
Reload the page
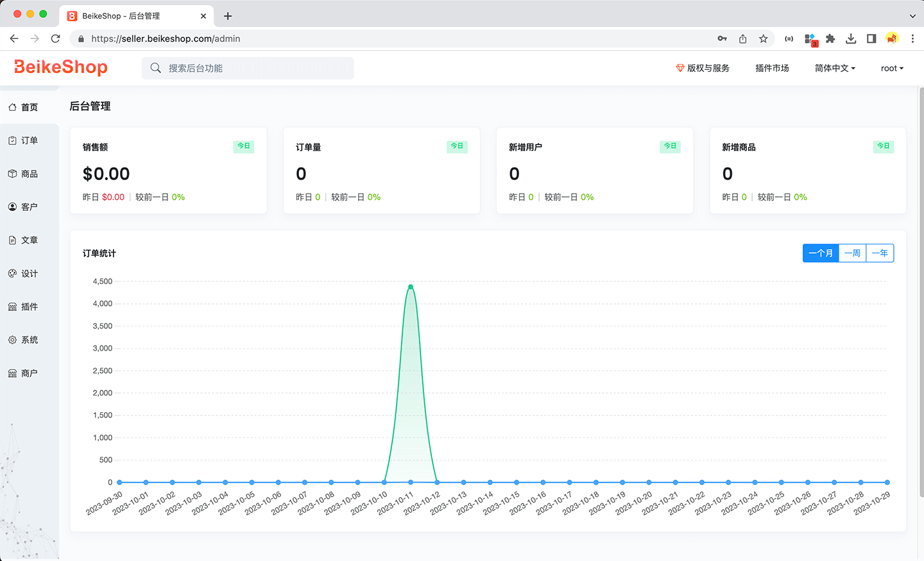coord(56,38)
